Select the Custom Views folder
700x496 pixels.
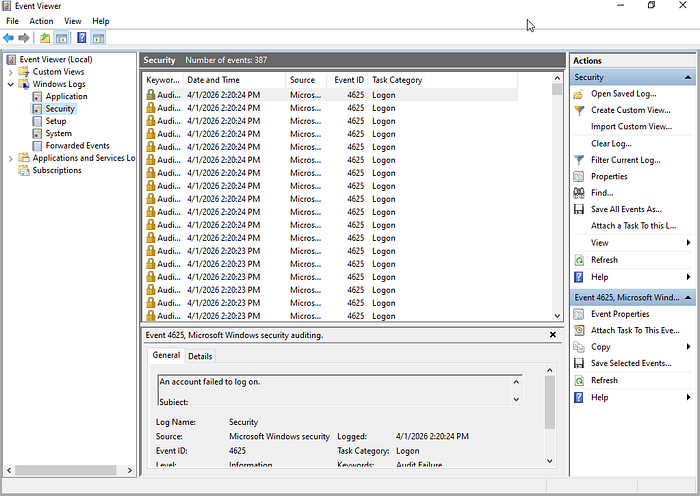(x=58, y=71)
